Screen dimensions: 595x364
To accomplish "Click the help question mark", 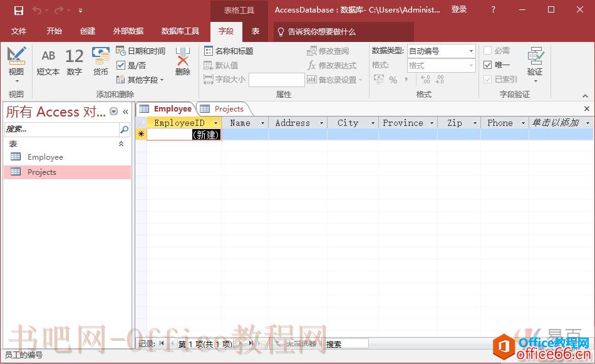I will 494,10.
